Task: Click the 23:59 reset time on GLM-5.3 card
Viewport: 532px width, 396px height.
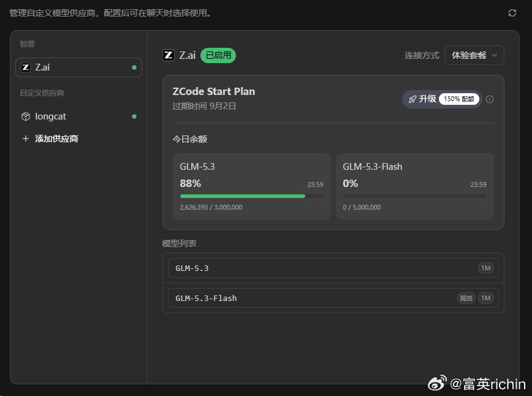Action: [315, 185]
